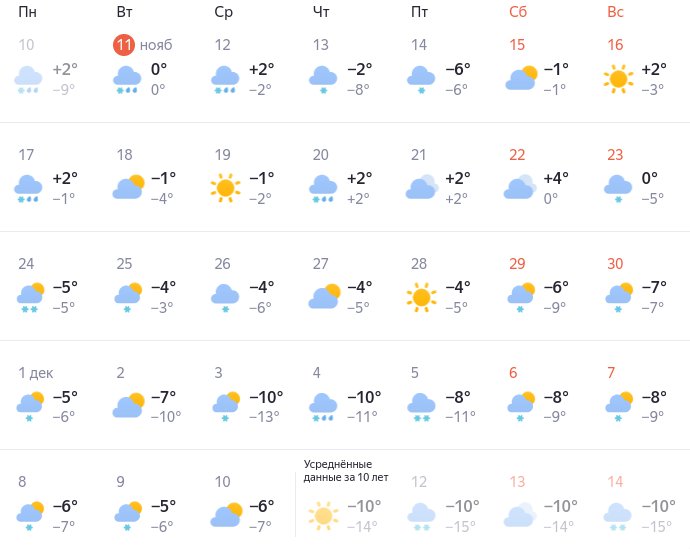This screenshot has height=549, width=690.
Task: Select today's date circle, 11
Action: 124,45
